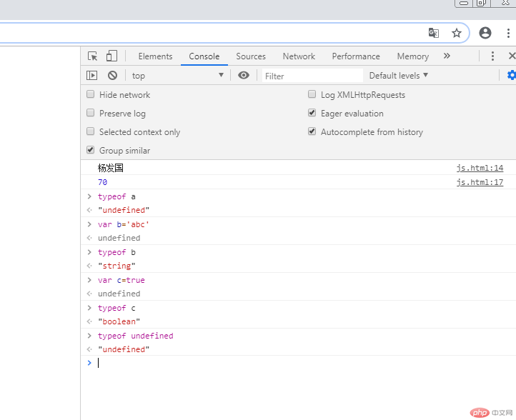The height and width of the screenshot is (420, 516).
Task: Enable the Hide network checkbox
Action: click(x=91, y=94)
